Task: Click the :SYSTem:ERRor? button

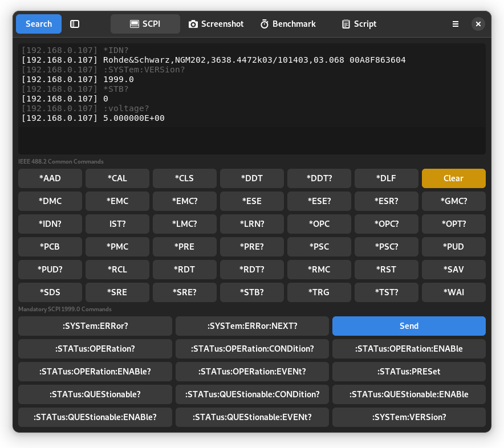Action: [95, 326]
